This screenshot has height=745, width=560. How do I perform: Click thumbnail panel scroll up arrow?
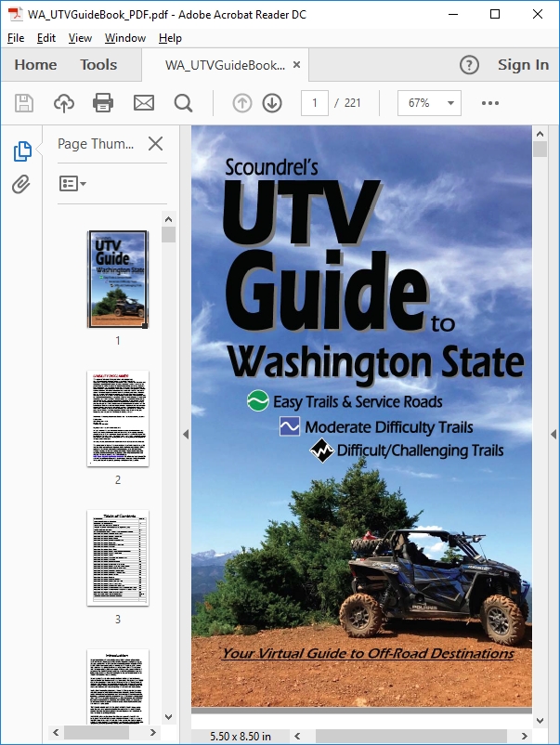click(x=168, y=219)
